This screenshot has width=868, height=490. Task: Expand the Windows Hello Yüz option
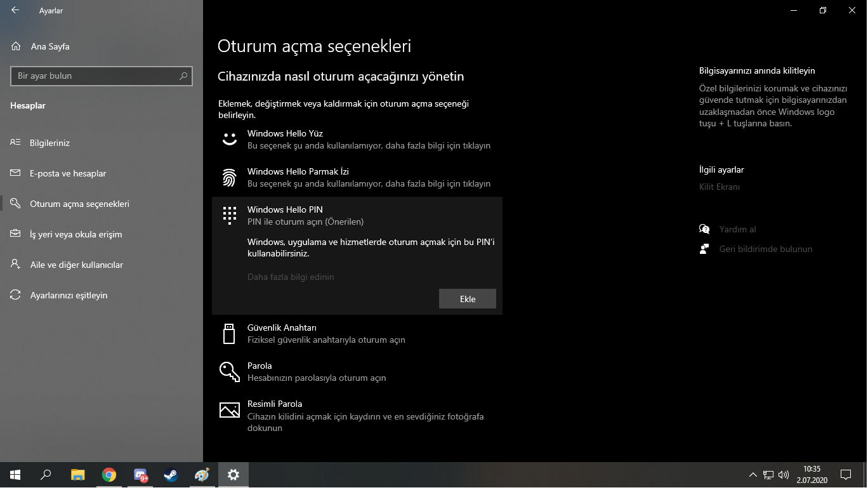tap(357, 140)
